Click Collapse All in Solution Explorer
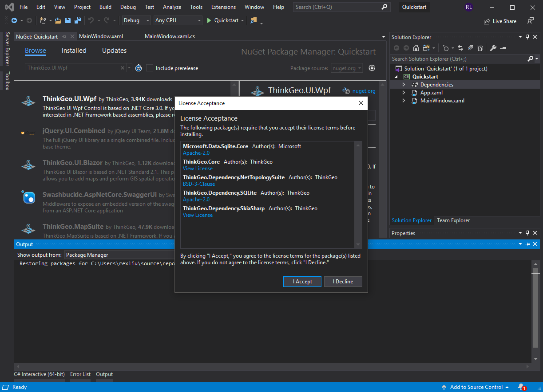The width and height of the screenshot is (543, 392). (470, 48)
